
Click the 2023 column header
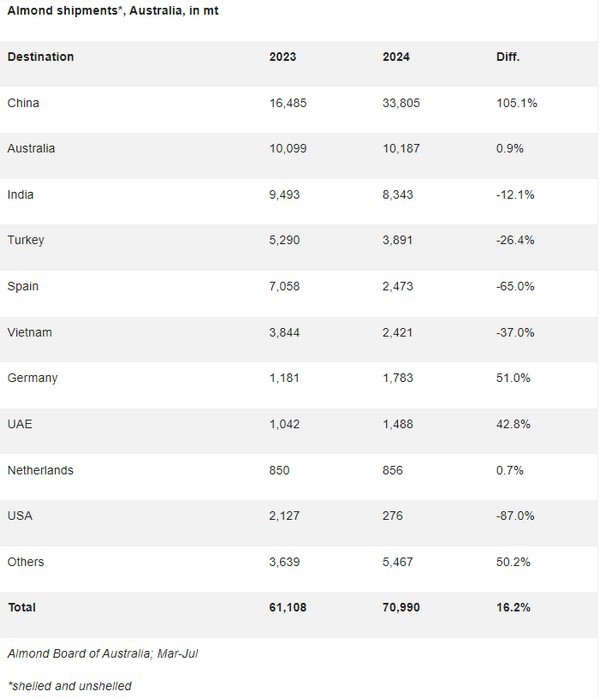point(283,57)
